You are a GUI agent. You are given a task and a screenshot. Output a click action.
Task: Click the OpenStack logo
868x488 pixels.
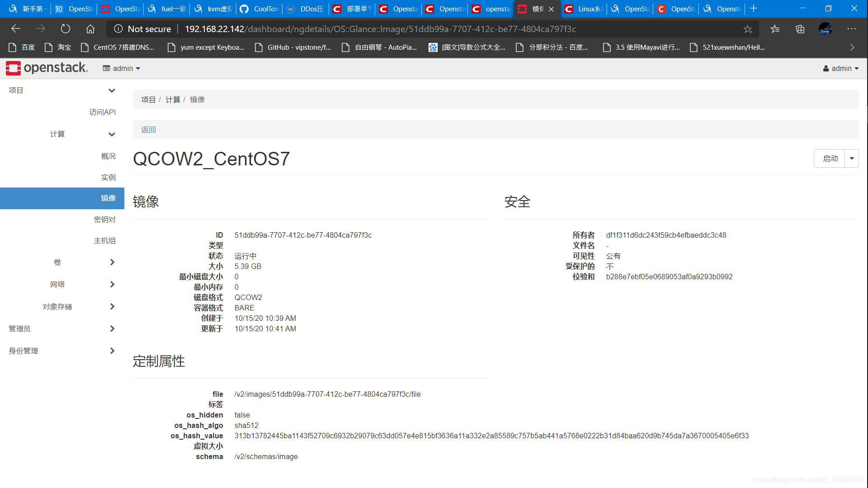47,68
